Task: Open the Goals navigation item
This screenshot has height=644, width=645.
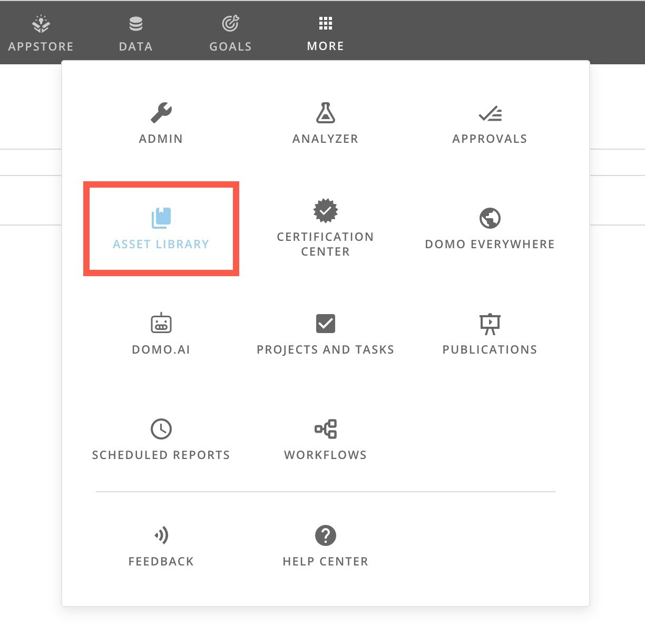Action: pyautogui.click(x=230, y=32)
